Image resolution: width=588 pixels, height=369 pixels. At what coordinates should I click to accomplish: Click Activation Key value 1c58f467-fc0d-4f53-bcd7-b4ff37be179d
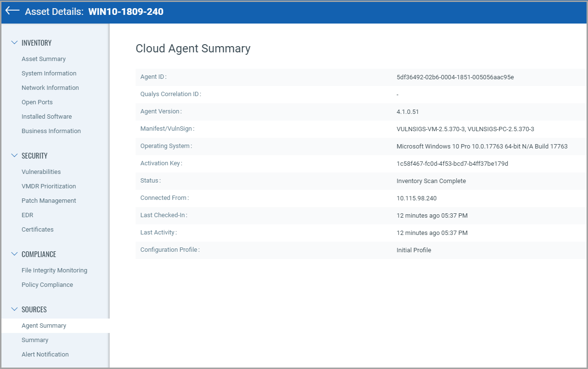click(x=452, y=164)
